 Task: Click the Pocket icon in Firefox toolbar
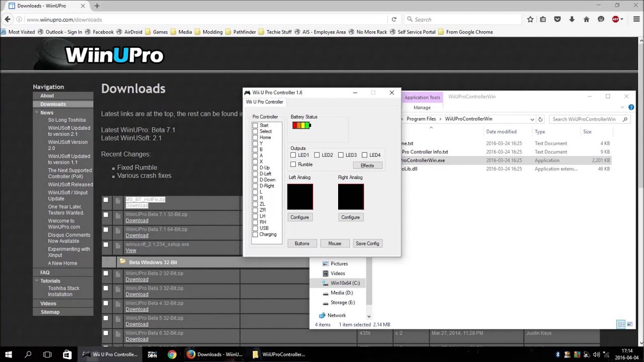(x=557, y=19)
